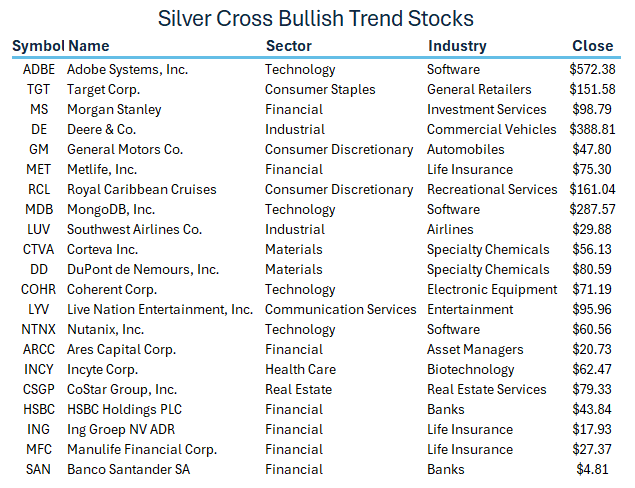
Task: Click the Sector column header
Action: pyautogui.click(x=289, y=46)
